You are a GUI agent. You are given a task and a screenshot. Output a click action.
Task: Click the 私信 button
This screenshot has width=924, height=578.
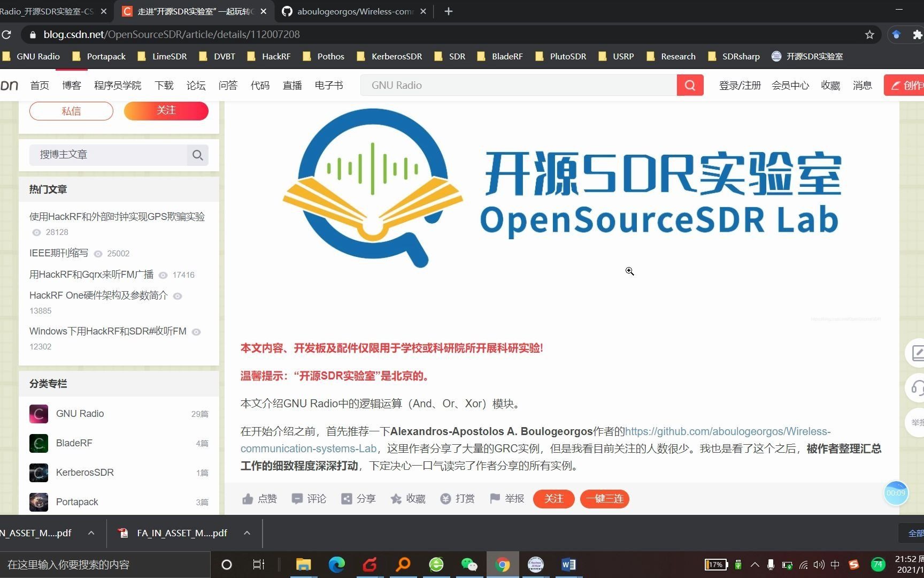tap(71, 111)
